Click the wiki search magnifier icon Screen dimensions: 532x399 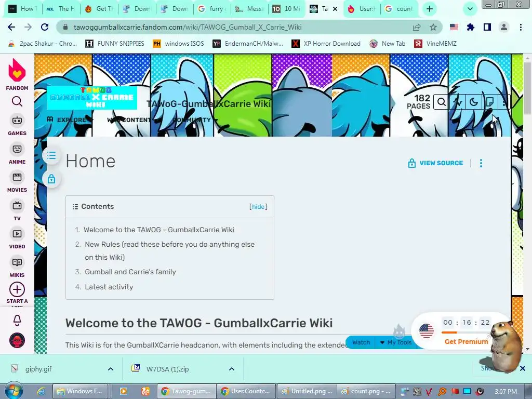click(441, 102)
